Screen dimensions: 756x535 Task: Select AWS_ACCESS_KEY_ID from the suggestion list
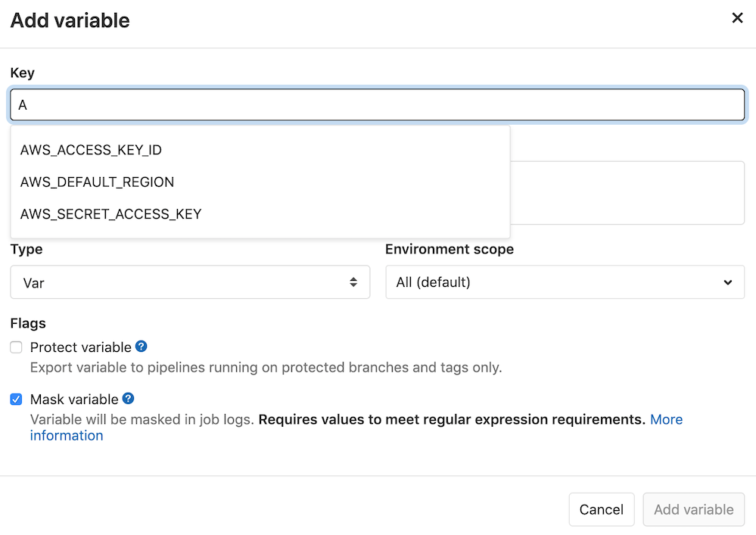(x=91, y=150)
